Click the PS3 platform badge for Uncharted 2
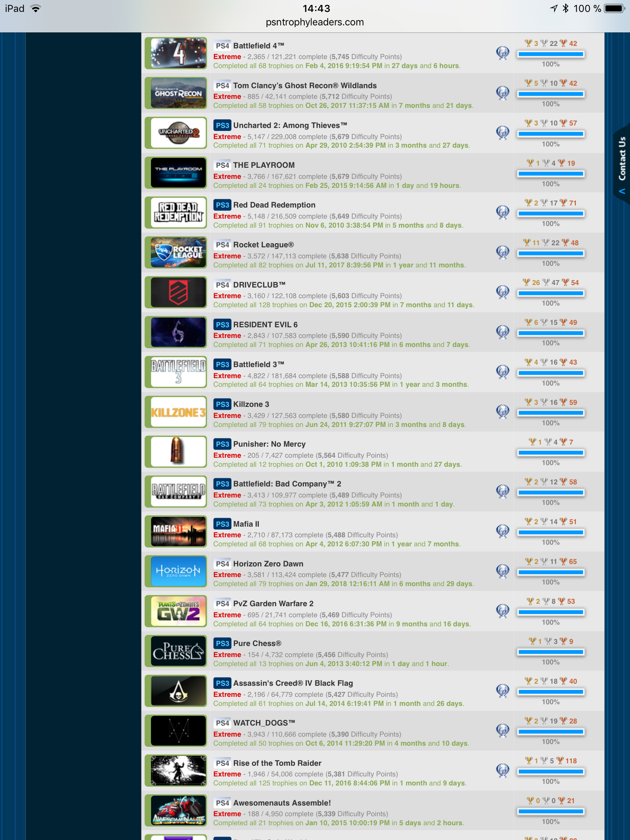Image resolution: width=630 pixels, height=840 pixels. tap(222, 126)
